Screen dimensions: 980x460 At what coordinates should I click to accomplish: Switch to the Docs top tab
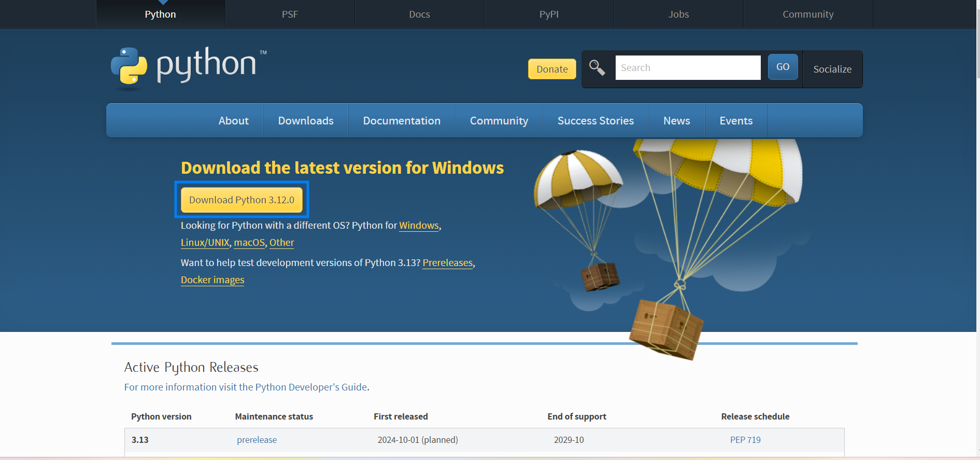click(419, 14)
